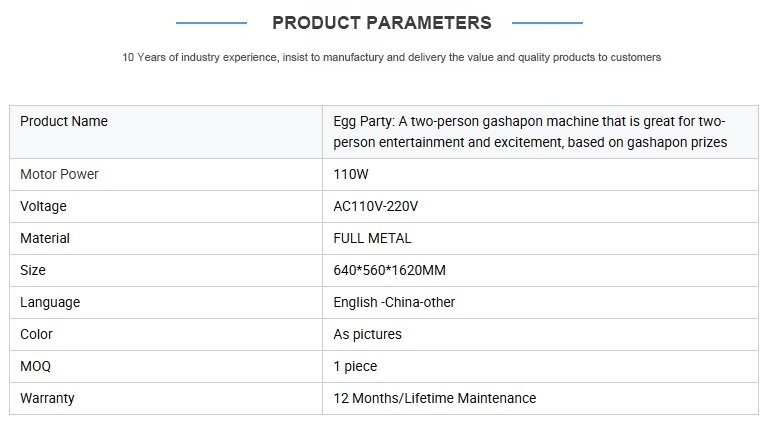The height and width of the screenshot is (435, 771).
Task: Click the MOQ row label
Action: click(x=35, y=366)
